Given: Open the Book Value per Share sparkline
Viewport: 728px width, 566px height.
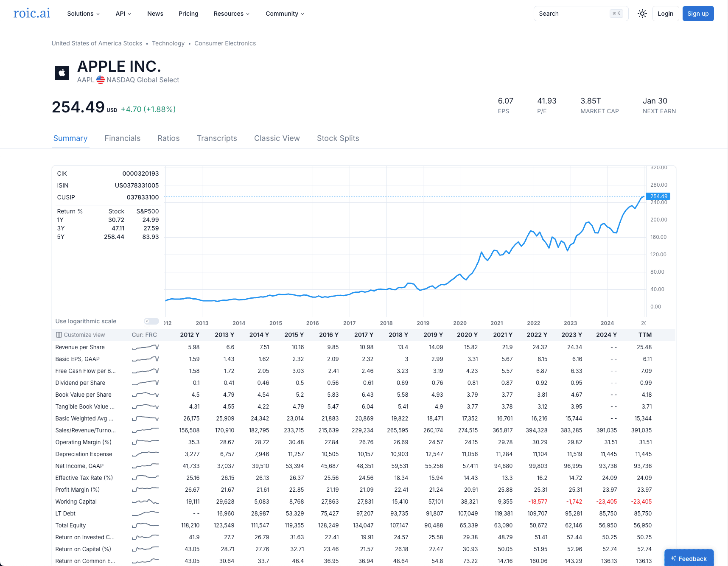Looking at the screenshot, I should 145,395.
